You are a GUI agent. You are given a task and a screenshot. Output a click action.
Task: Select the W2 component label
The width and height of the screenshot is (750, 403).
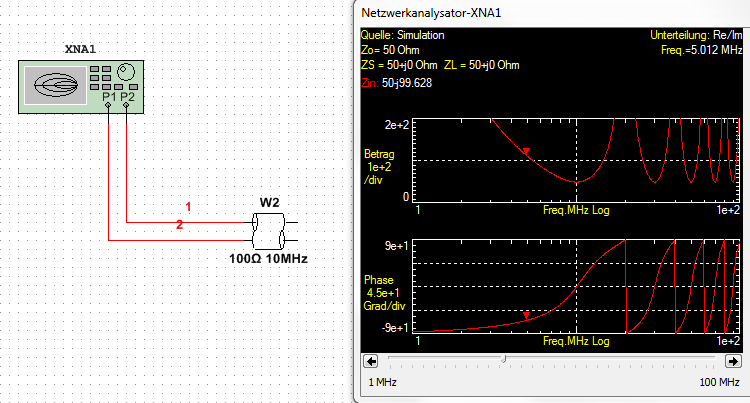(x=269, y=202)
